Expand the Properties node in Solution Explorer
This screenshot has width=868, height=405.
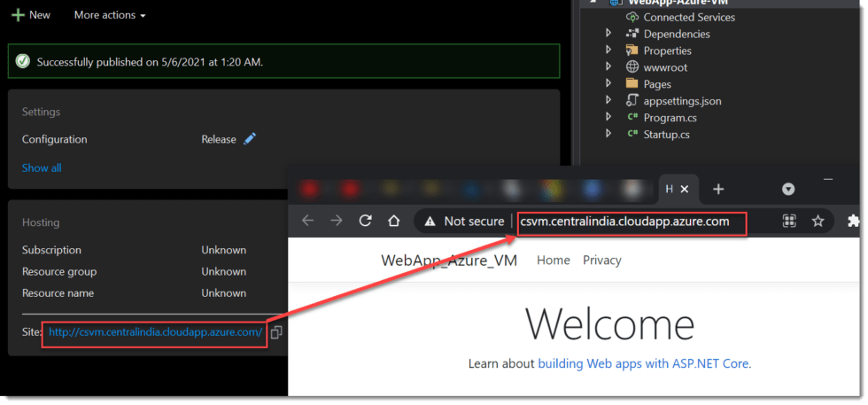coord(608,50)
